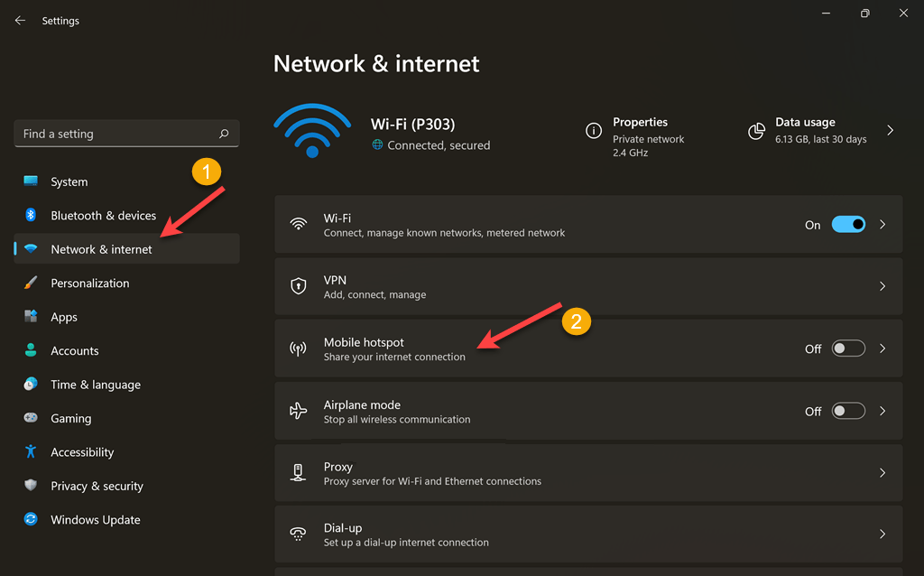
Task: Select the Proxy server icon
Action: pyautogui.click(x=298, y=472)
